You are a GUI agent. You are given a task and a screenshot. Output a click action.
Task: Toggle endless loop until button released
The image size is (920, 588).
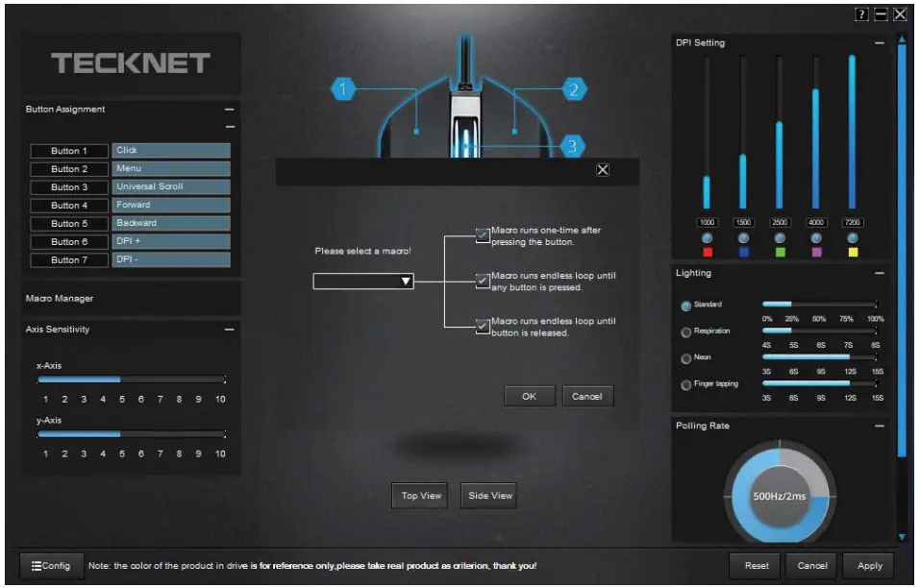pyautogui.click(x=483, y=327)
